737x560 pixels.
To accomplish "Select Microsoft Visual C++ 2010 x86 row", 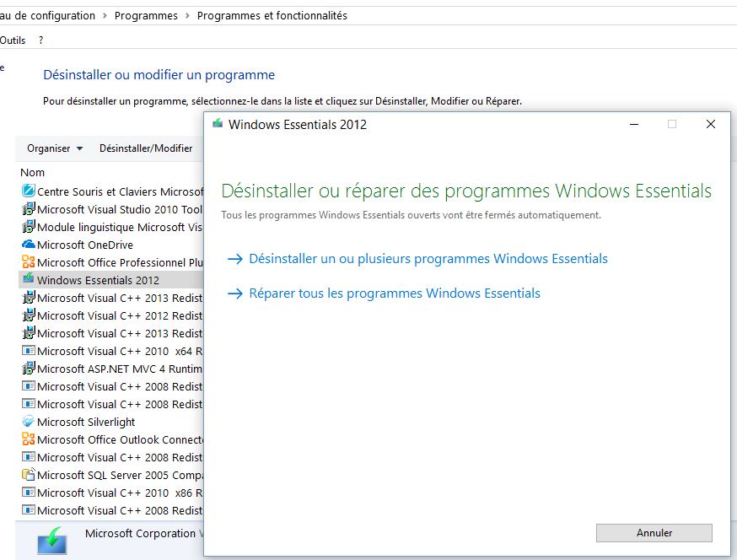I will pos(111,493).
